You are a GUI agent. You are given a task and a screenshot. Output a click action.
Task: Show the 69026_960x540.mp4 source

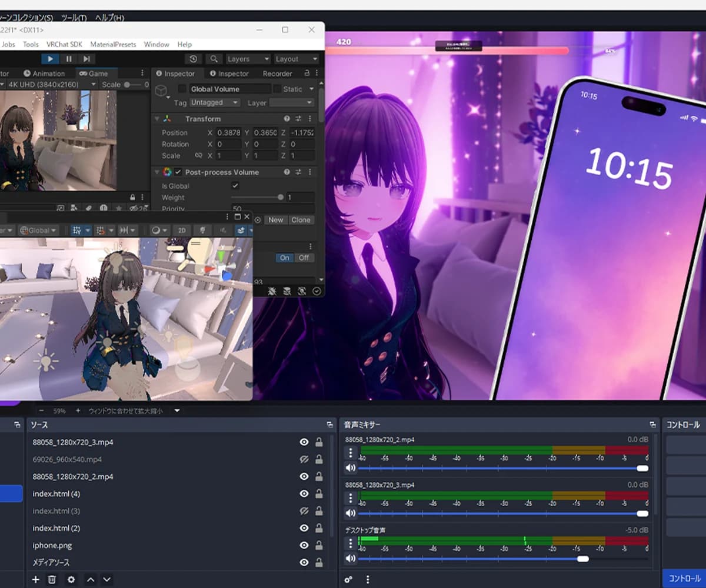304,459
